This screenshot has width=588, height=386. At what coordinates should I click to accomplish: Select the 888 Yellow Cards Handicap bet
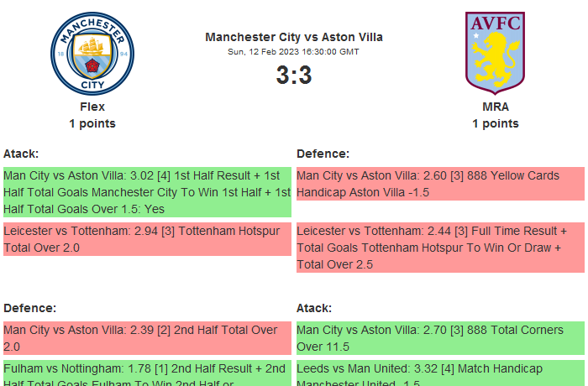[440, 184]
